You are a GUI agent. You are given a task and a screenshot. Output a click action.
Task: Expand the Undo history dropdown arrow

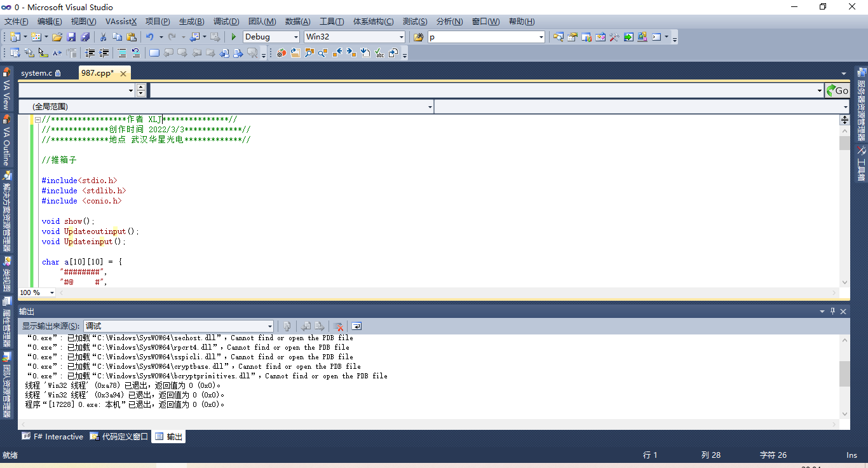click(161, 37)
